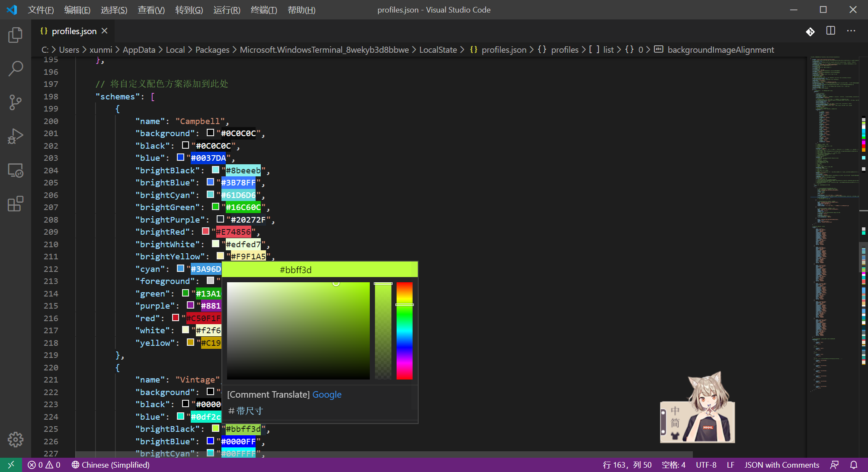The height and width of the screenshot is (472, 868).
Task: Click the JSON with Comments language mode
Action: (782, 465)
